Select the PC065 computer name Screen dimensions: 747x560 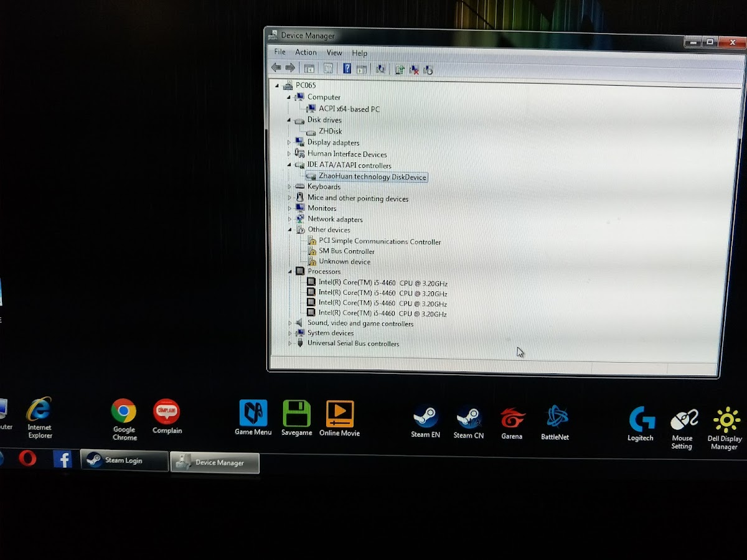point(306,85)
